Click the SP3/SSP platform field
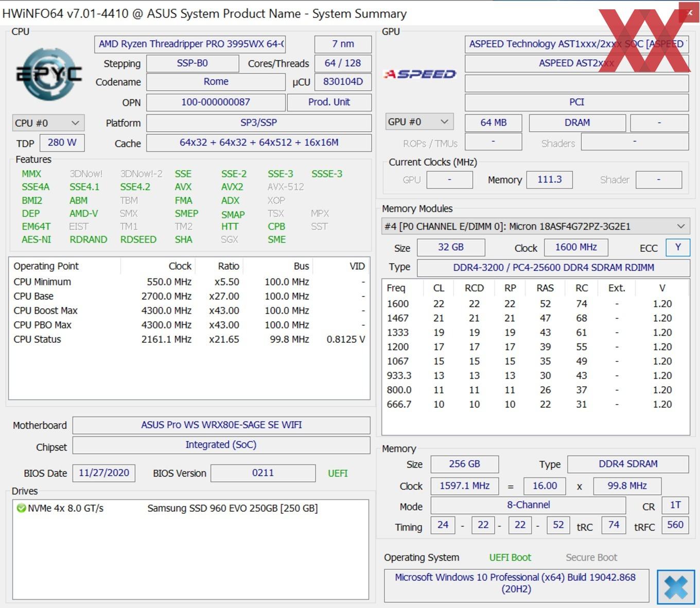 tap(259, 123)
